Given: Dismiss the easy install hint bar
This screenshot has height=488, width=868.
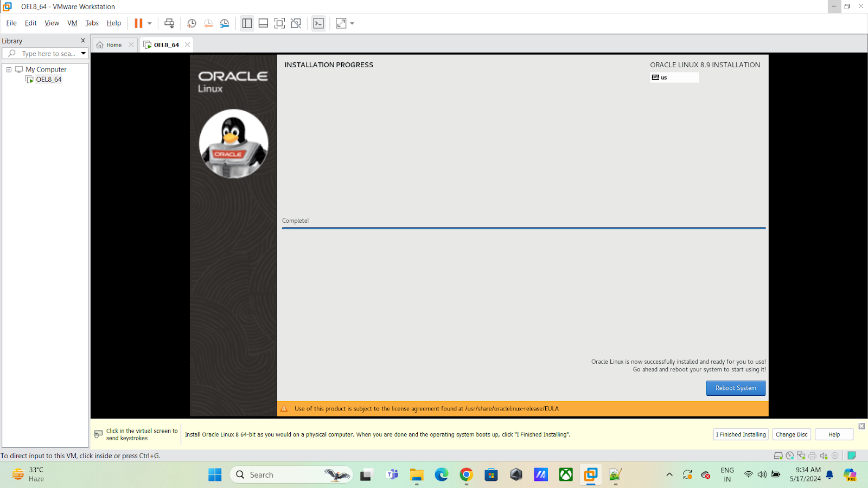Looking at the screenshot, I should (861, 426).
